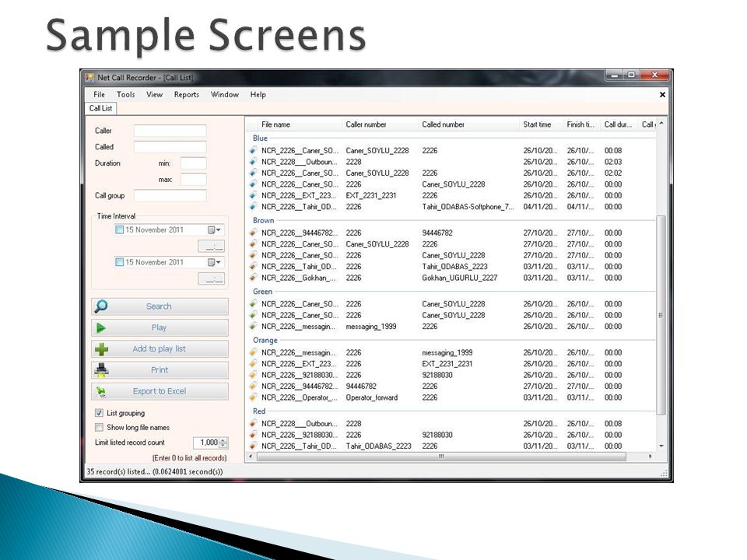Viewport: 747px width, 560px height.
Task: Adjust the limit listed record count spinner
Action: (x=224, y=443)
